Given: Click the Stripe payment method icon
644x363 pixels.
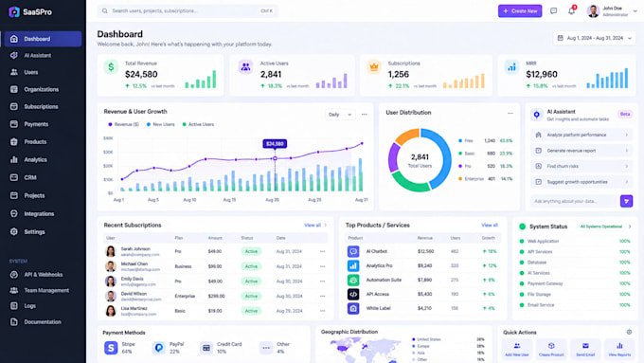Looking at the screenshot, I should point(111,348).
